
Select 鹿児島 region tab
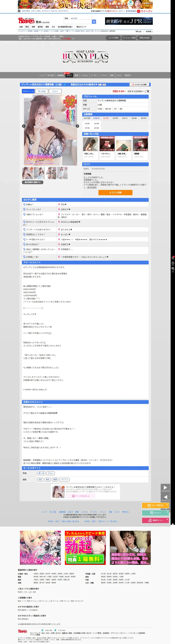click(x=40, y=27)
